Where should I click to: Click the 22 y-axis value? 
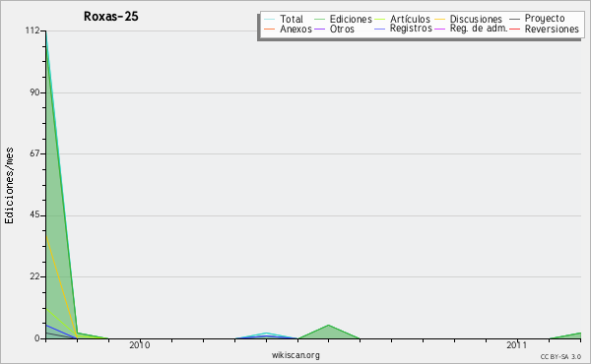pos(35,277)
